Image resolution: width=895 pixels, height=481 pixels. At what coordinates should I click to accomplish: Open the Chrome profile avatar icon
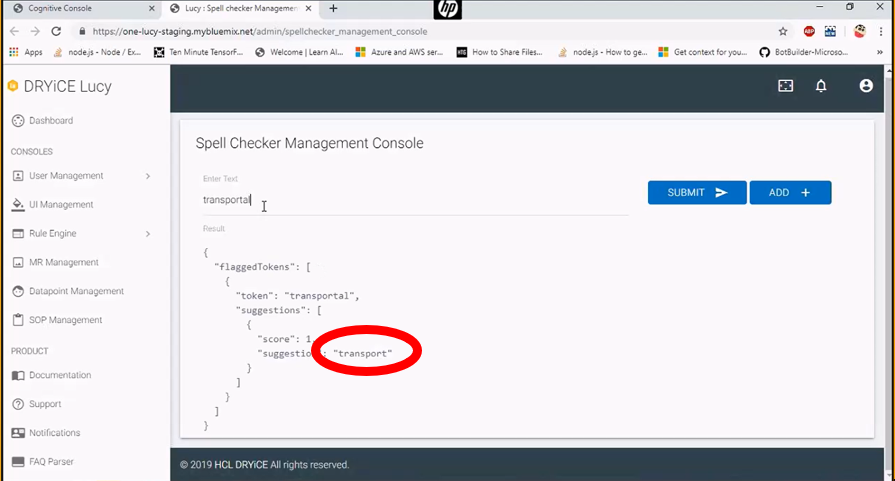(860, 31)
